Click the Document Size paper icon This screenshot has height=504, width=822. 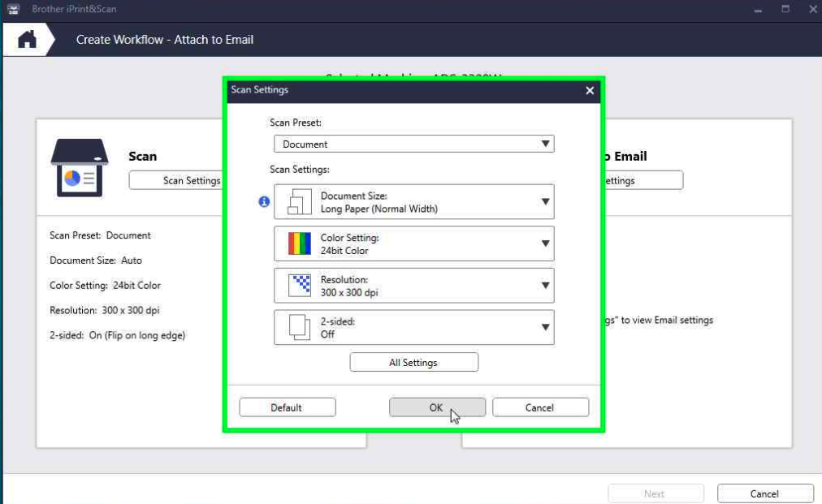[300, 202]
